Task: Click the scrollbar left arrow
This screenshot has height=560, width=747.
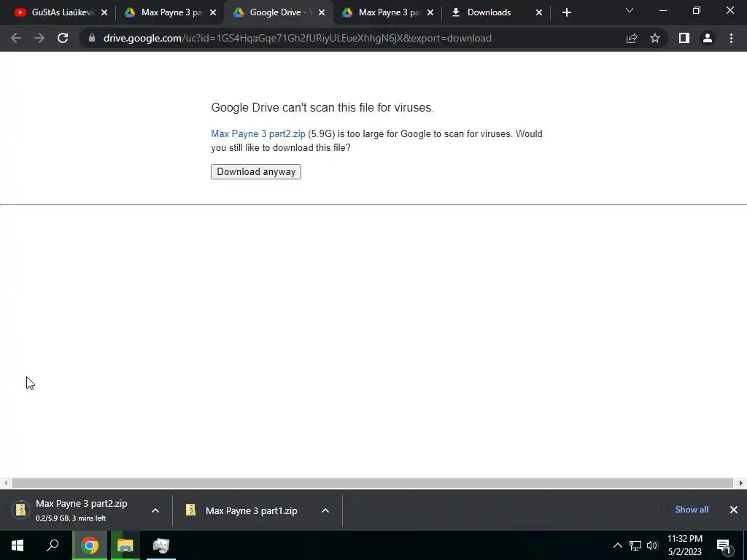Action: 6,483
